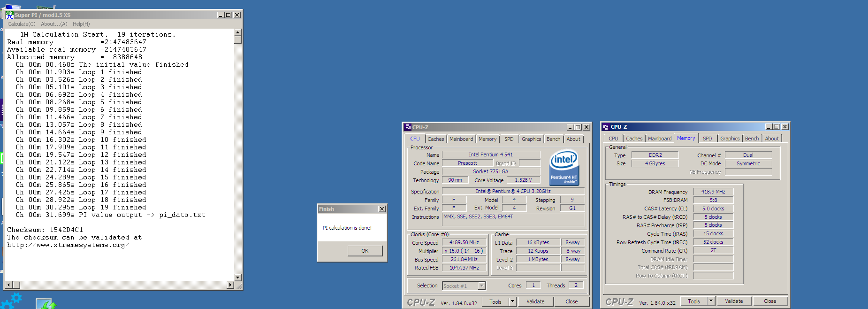Open About tab in right CPU-Z
Screen dimensions: 868x309
[772, 139]
